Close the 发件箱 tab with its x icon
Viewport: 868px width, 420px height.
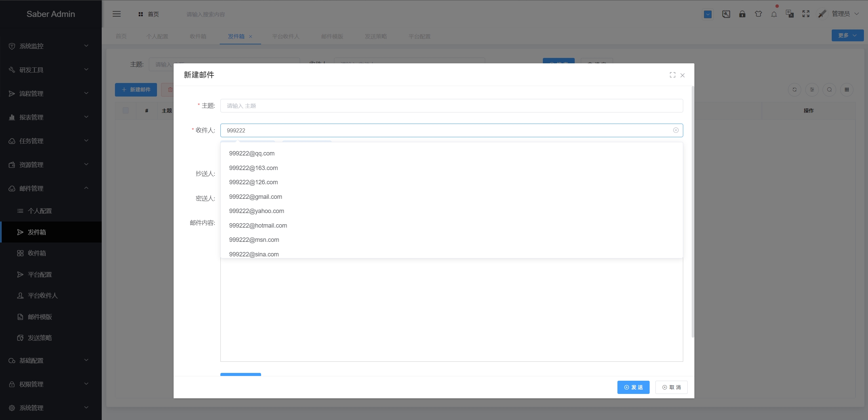(251, 37)
